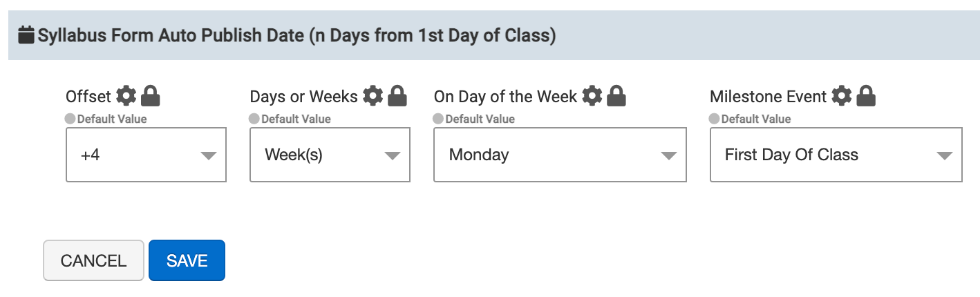Toggle Default Value under Milestone Event
Screen dimensions: 980x297
pos(714,119)
